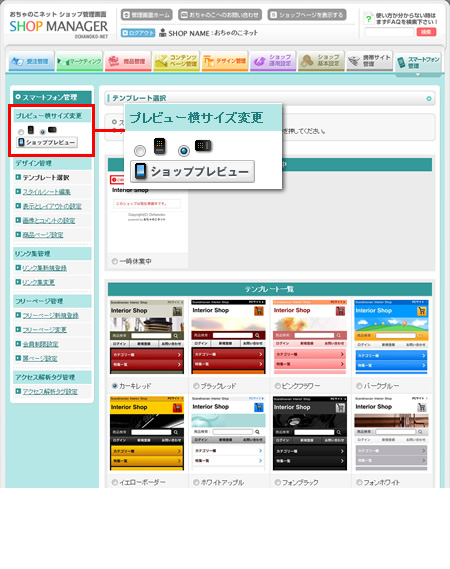Select the パークブルー template radio

359,386
